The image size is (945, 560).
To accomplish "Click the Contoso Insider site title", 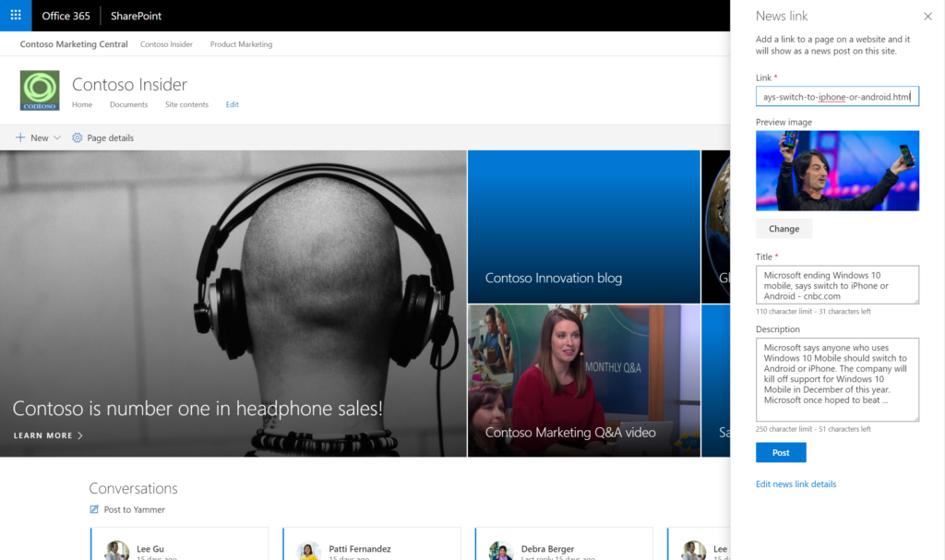I will [129, 84].
